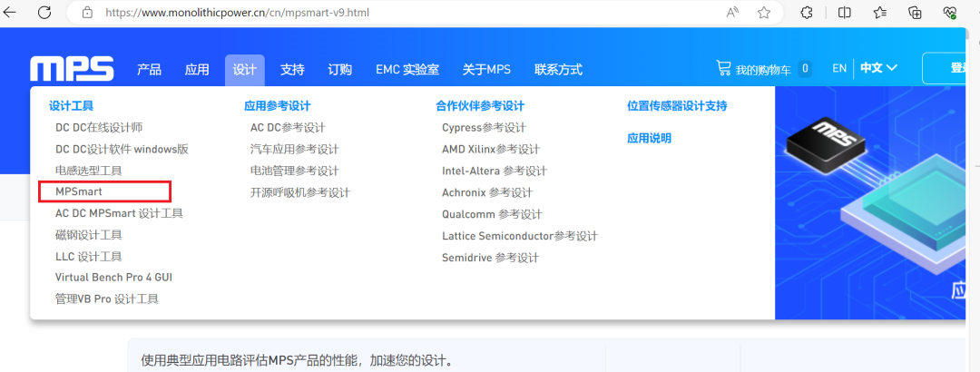Open DC DC设计软件 windows版
Image resolution: width=980 pixels, height=372 pixels.
(122, 150)
